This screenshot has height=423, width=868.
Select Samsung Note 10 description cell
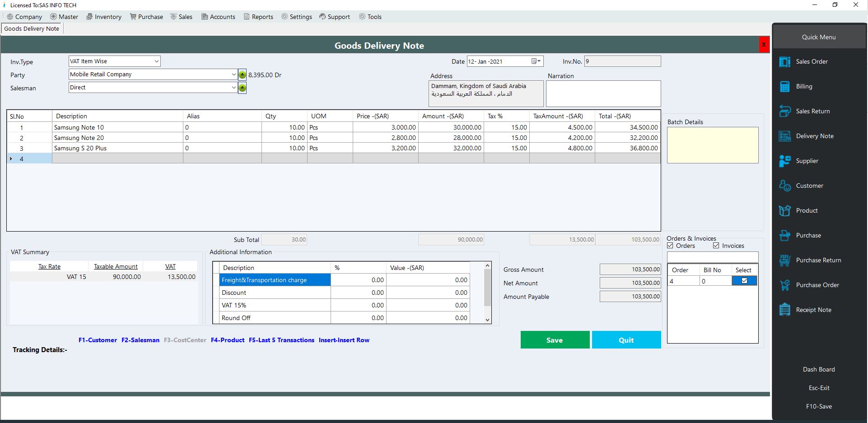(x=117, y=127)
